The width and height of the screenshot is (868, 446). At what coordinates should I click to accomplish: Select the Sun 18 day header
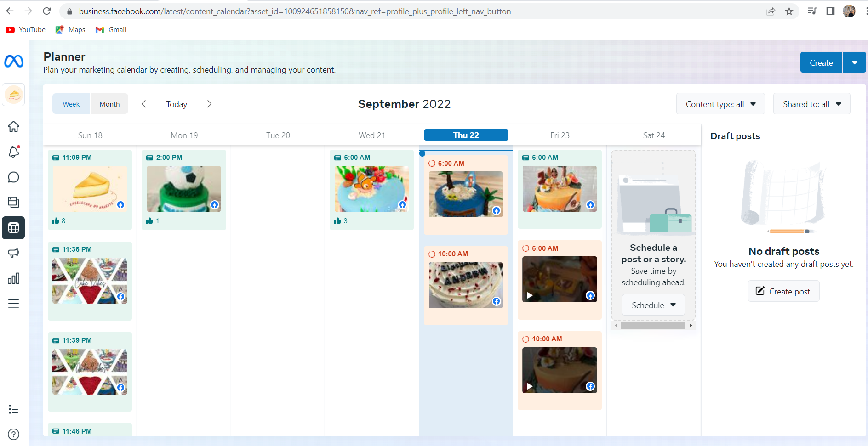pos(90,135)
